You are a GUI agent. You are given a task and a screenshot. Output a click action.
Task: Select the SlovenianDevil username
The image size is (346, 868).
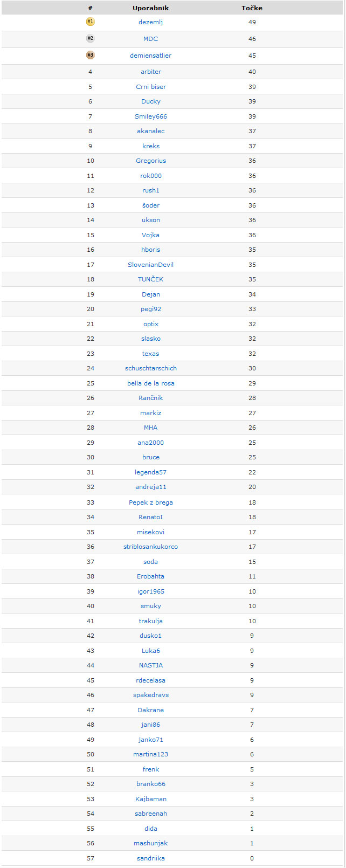[x=151, y=265]
